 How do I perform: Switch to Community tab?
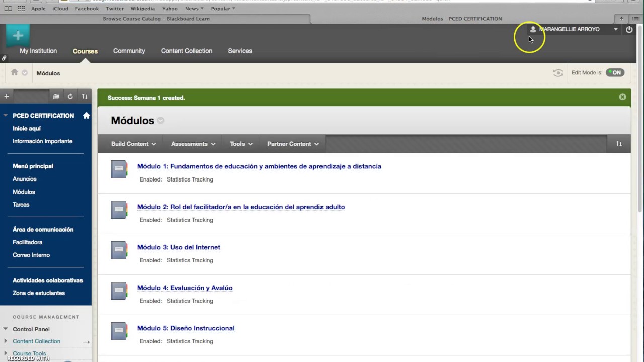[x=129, y=51]
